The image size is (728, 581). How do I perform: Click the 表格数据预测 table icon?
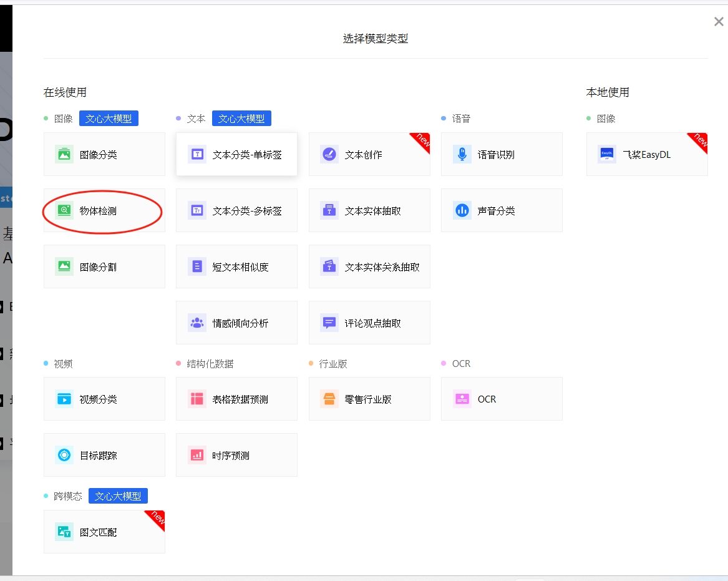tap(197, 399)
